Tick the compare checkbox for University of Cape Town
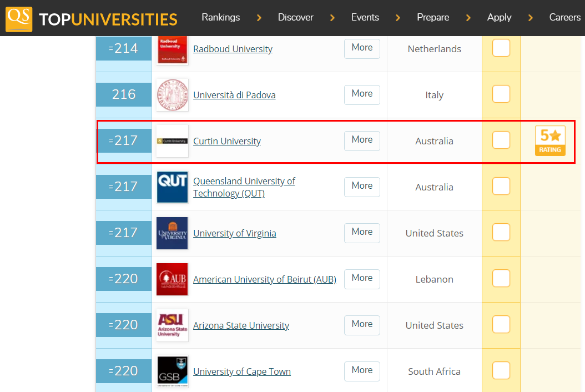The height and width of the screenshot is (392, 585). pyautogui.click(x=501, y=370)
